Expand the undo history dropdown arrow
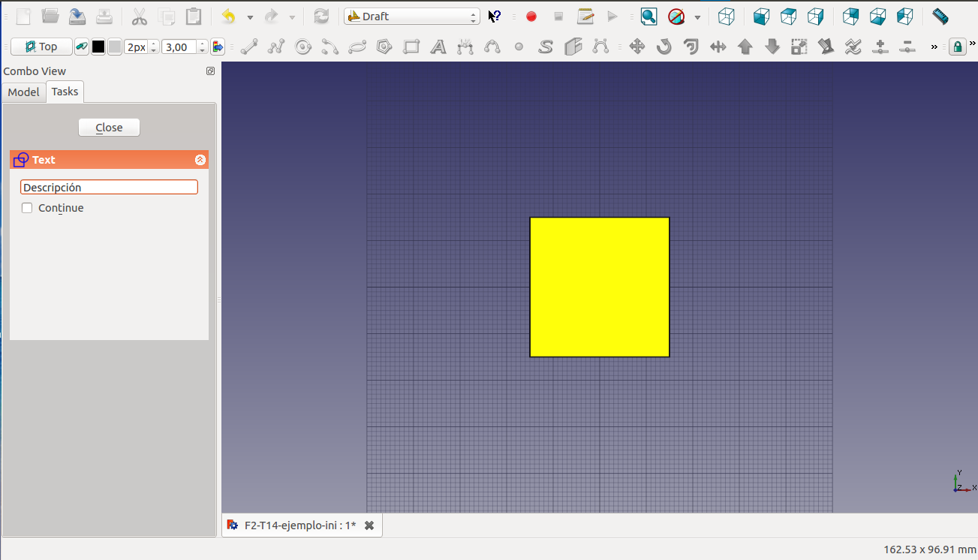This screenshot has height=560, width=978. (x=250, y=17)
